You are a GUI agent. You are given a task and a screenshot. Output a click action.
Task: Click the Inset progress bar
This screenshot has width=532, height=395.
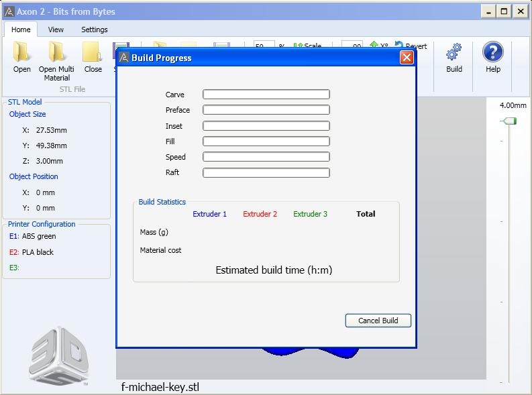coord(266,126)
